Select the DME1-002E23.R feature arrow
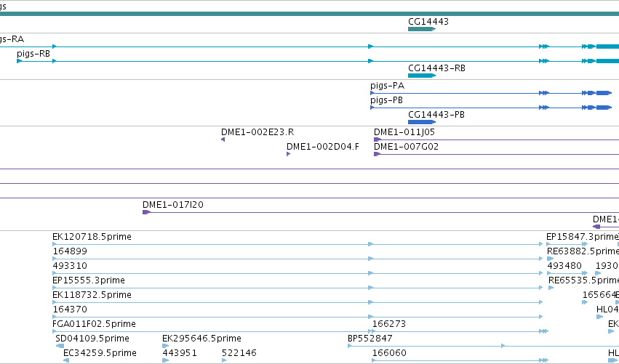Image resolution: width=619 pixels, height=364 pixels. click(223, 139)
